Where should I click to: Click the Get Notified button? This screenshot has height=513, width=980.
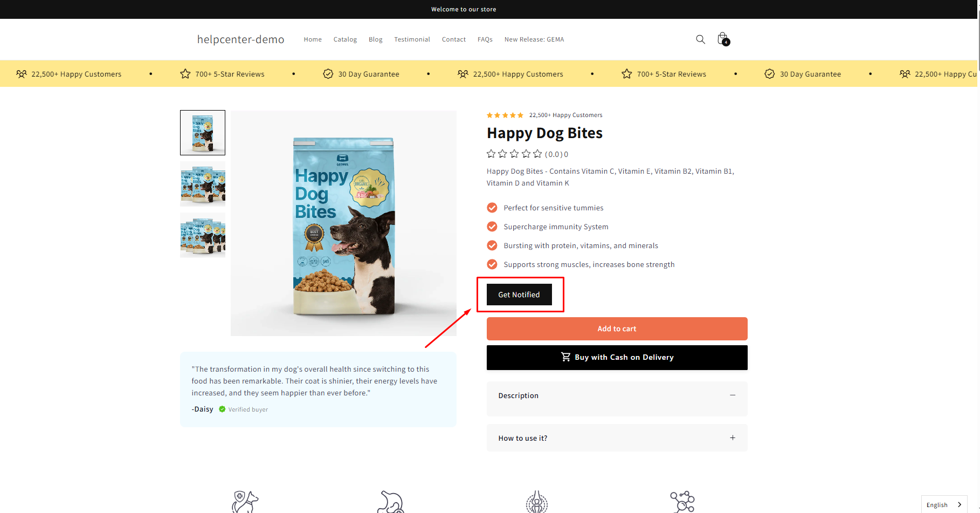tap(519, 295)
